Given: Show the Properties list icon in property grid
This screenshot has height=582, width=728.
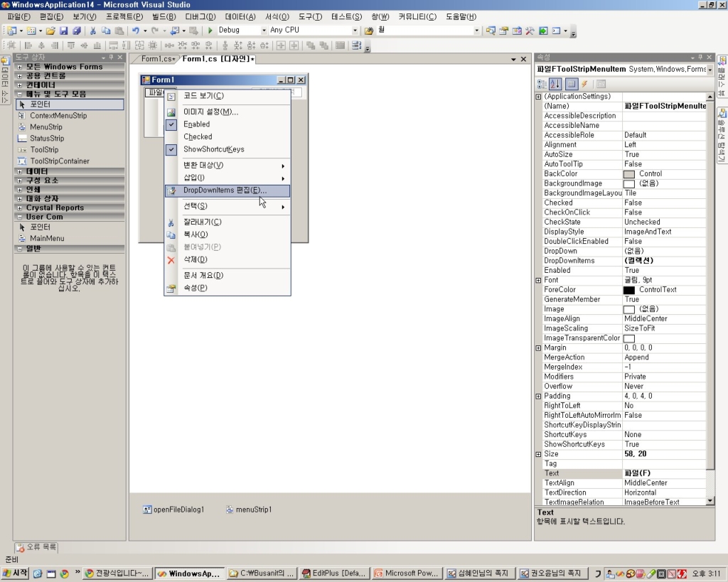Looking at the screenshot, I should pos(572,84).
